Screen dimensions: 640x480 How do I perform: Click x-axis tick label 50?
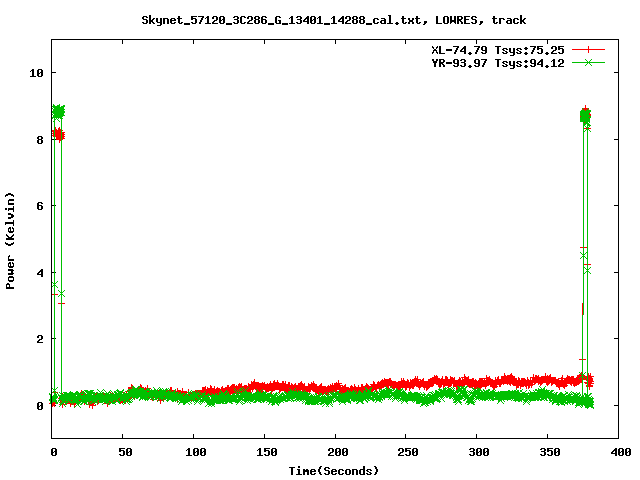click(125, 452)
